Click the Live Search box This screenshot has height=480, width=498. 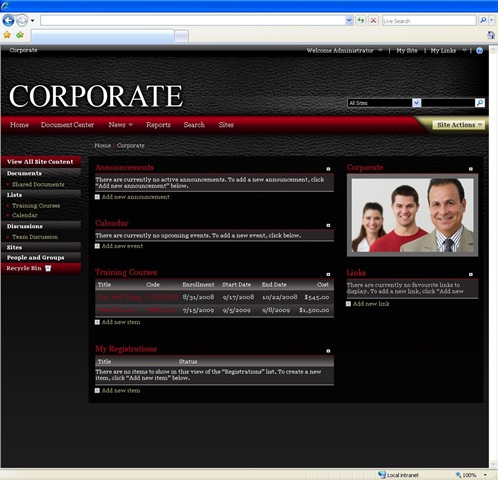pos(429,21)
